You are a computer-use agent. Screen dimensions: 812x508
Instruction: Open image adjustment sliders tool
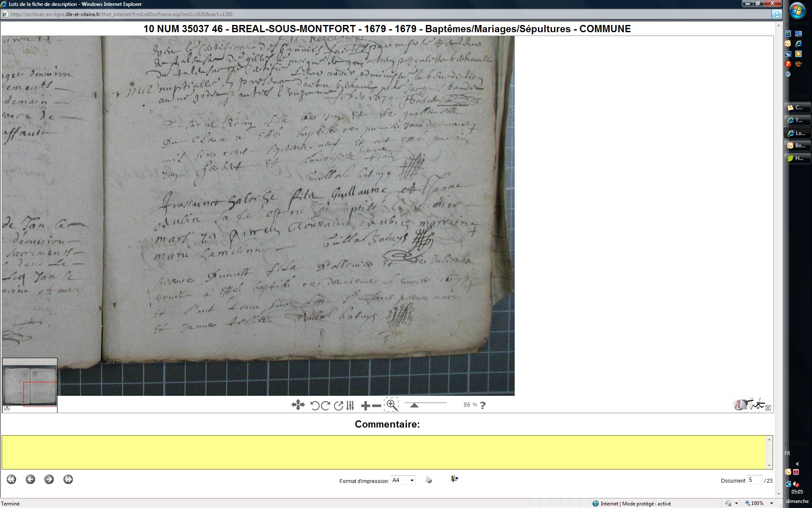350,406
